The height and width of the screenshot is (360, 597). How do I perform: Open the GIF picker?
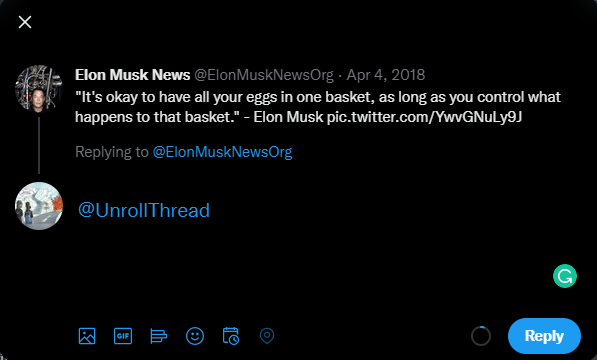click(123, 336)
